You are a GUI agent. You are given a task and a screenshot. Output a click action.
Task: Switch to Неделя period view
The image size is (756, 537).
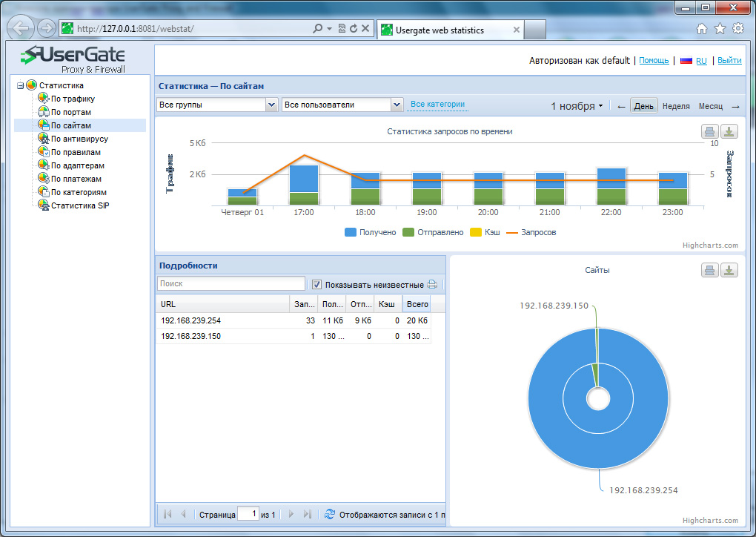pyautogui.click(x=676, y=106)
